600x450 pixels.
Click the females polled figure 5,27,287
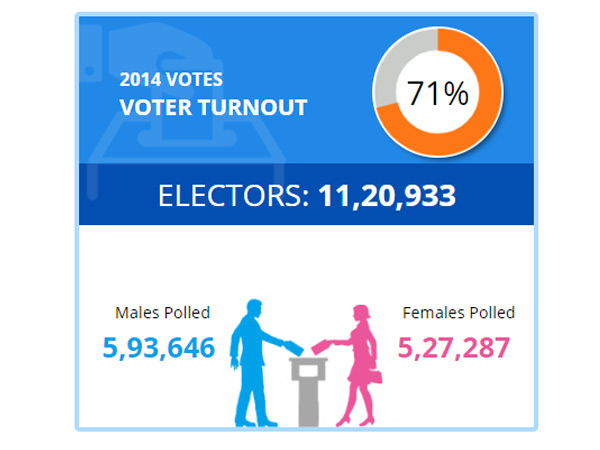pyautogui.click(x=454, y=348)
